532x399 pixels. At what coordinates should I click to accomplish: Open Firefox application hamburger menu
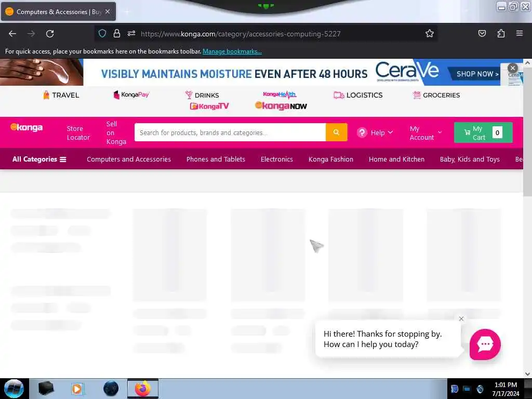tap(520, 33)
